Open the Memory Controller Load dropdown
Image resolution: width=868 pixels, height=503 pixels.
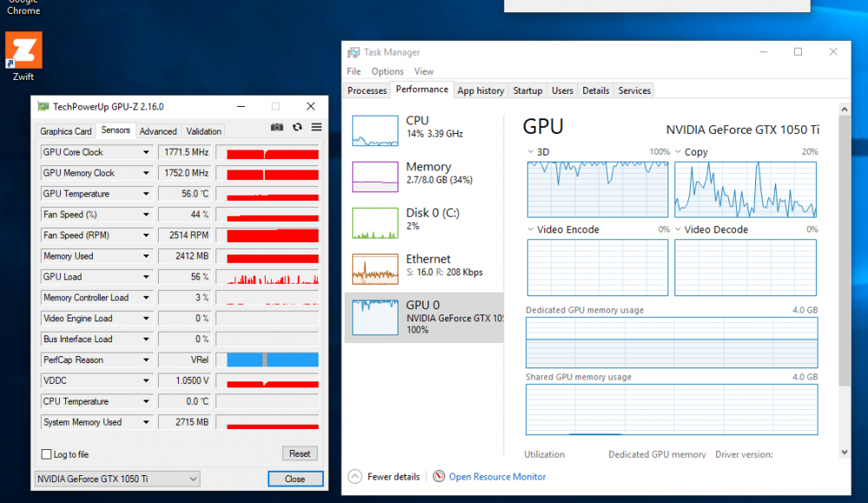[146, 297]
